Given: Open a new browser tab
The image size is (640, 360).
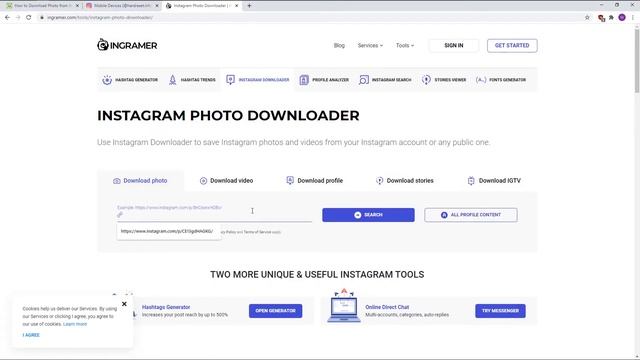Looking at the screenshot, I should (x=249, y=6).
